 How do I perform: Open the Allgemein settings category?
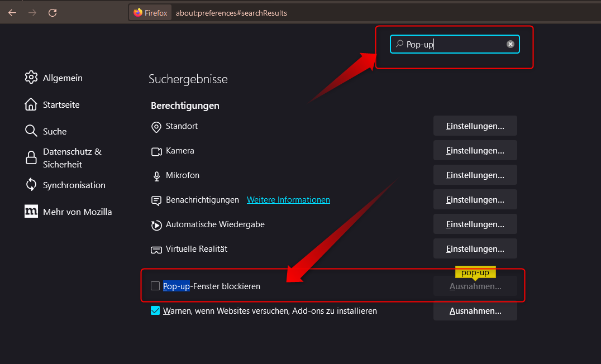click(63, 78)
